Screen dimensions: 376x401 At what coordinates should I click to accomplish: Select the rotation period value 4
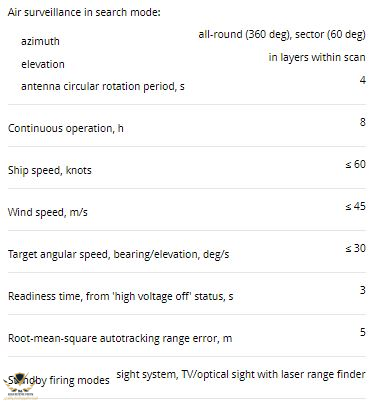point(363,80)
